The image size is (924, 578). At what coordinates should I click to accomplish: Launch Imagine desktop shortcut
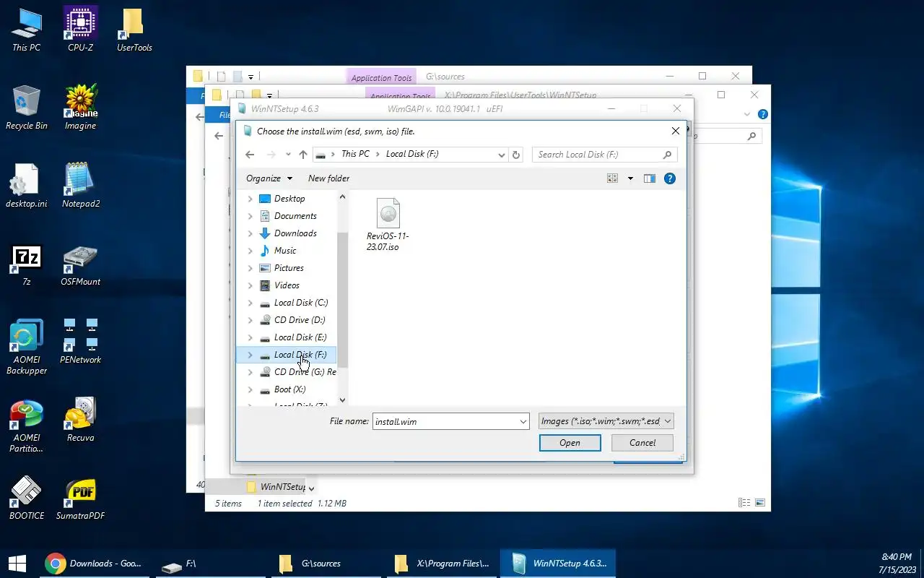[80, 108]
